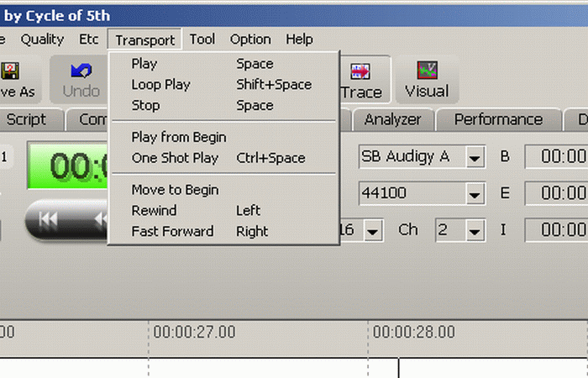Viewport: 588px width, 378px height.
Task: Open the bit depth dropdown left of Ch
Action: point(372,230)
